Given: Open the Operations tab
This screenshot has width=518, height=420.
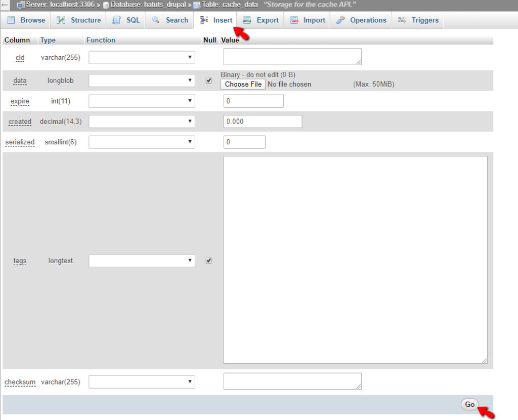Looking at the screenshot, I should [361, 20].
